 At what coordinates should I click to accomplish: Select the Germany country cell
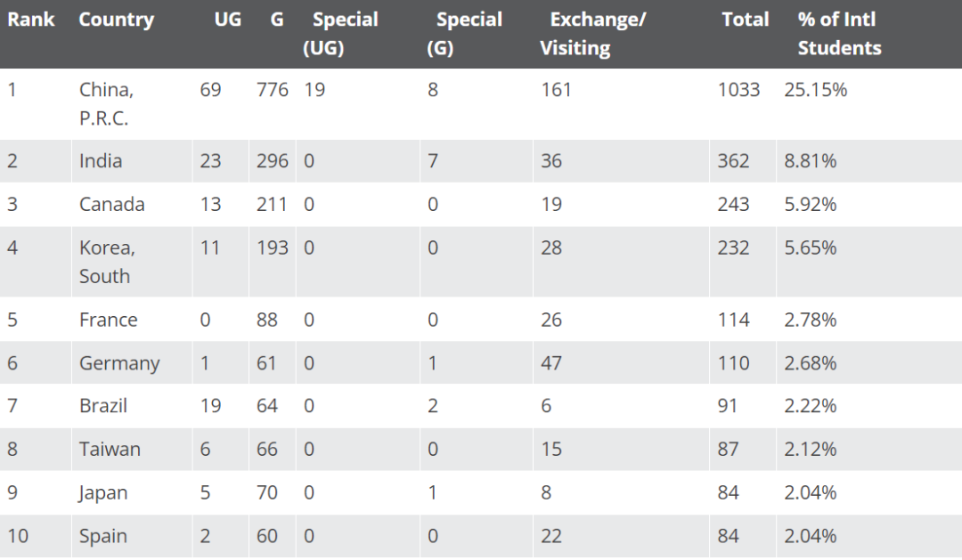[119, 363]
